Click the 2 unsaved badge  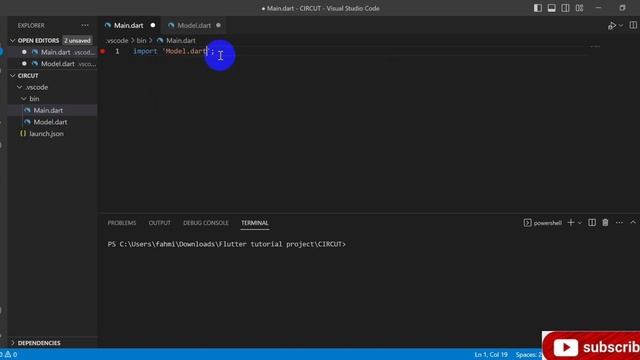tap(77, 40)
